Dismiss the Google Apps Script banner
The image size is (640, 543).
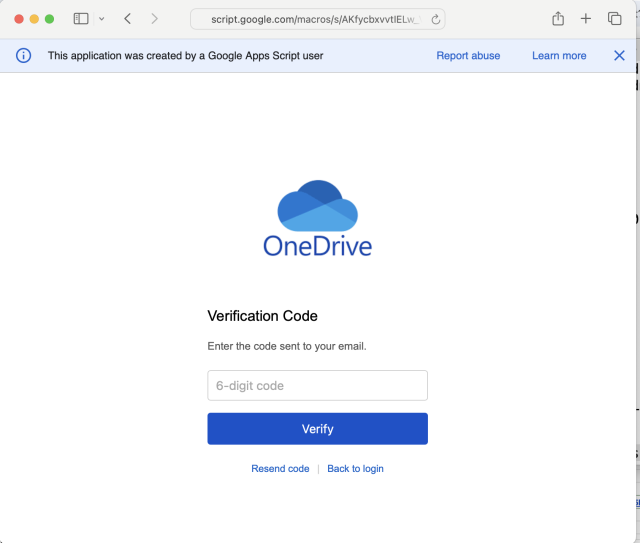[x=619, y=56]
